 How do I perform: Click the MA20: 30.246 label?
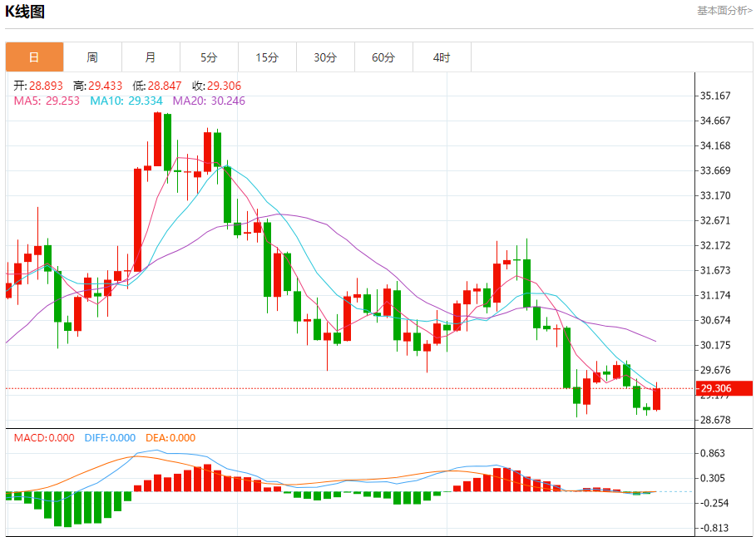[x=210, y=101]
